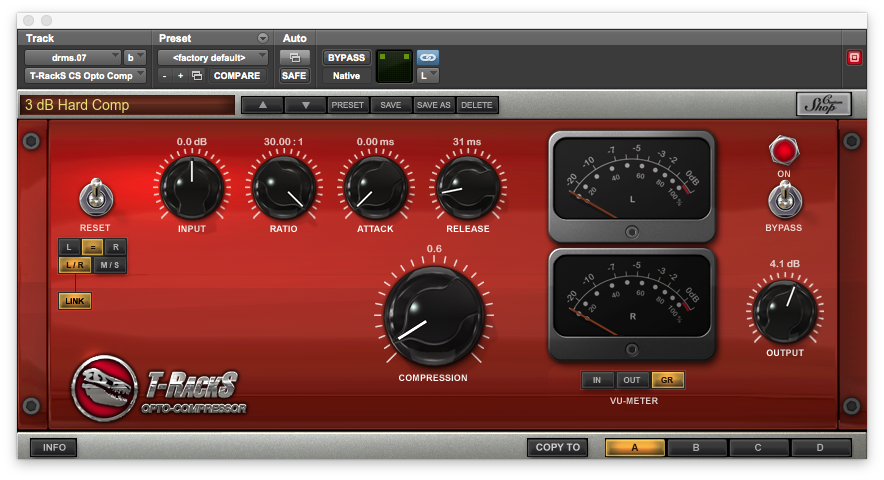Enable M/S processing mode

[x=109, y=265]
